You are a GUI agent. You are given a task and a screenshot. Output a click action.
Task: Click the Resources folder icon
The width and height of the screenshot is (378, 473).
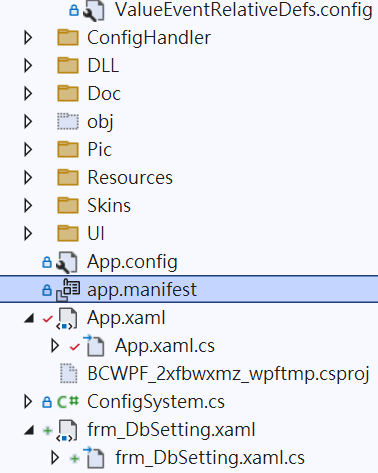pos(68,177)
